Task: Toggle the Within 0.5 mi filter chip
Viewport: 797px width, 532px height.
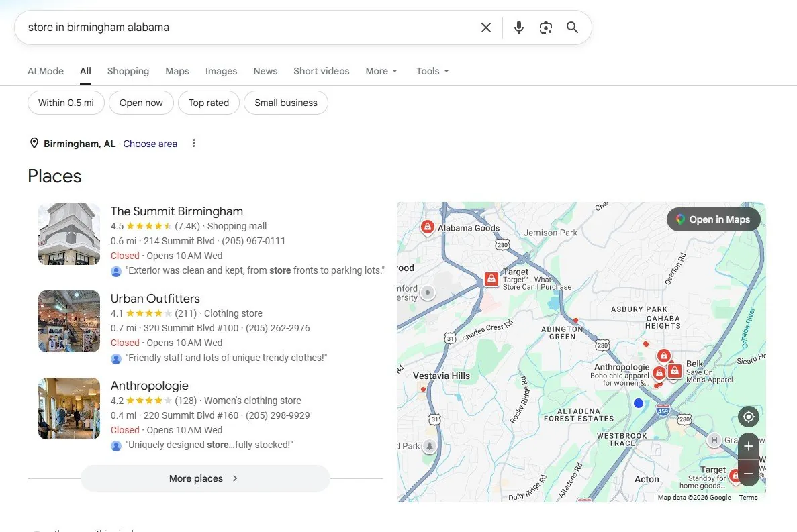Action: [x=66, y=103]
